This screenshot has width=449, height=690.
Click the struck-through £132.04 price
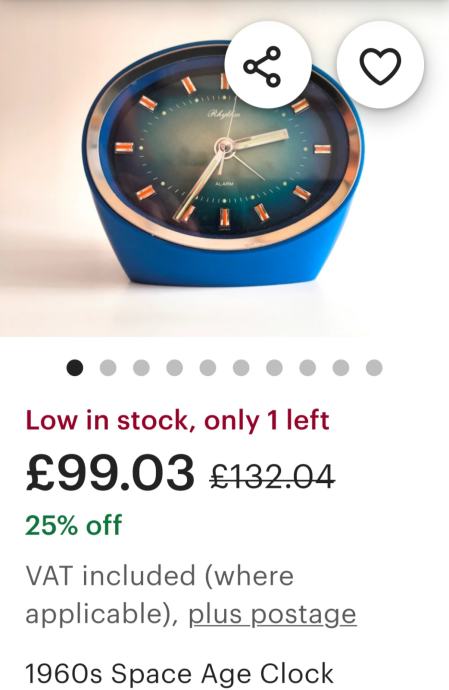click(x=272, y=477)
